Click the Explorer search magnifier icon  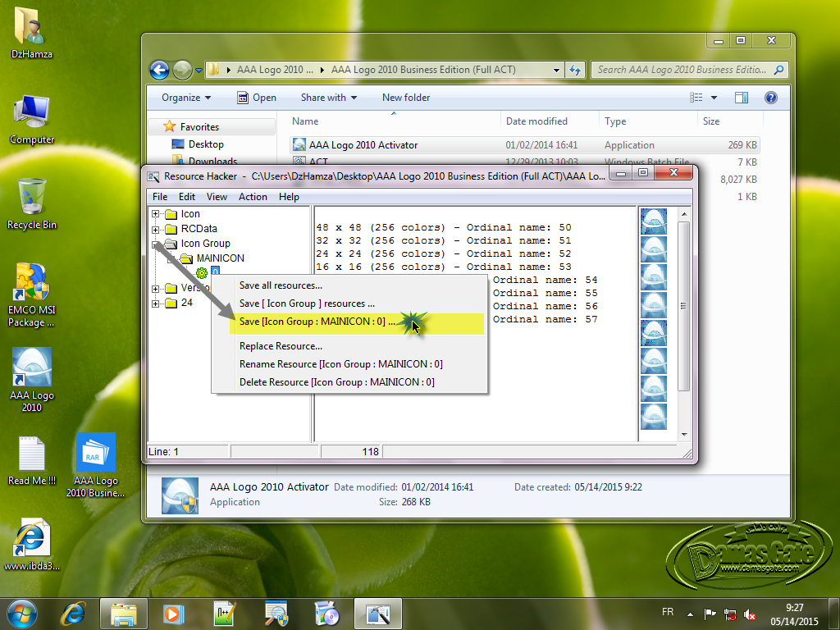[x=779, y=70]
